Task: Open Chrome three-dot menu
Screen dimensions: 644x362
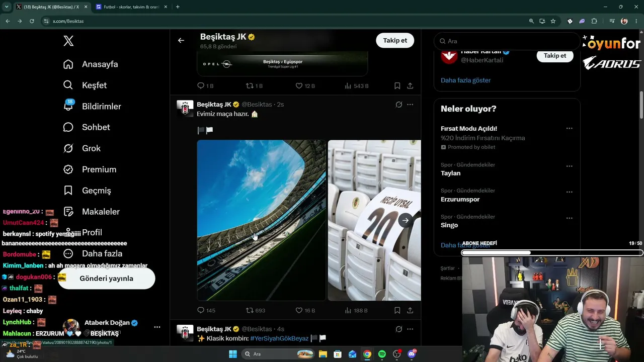Action: (x=636, y=21)
